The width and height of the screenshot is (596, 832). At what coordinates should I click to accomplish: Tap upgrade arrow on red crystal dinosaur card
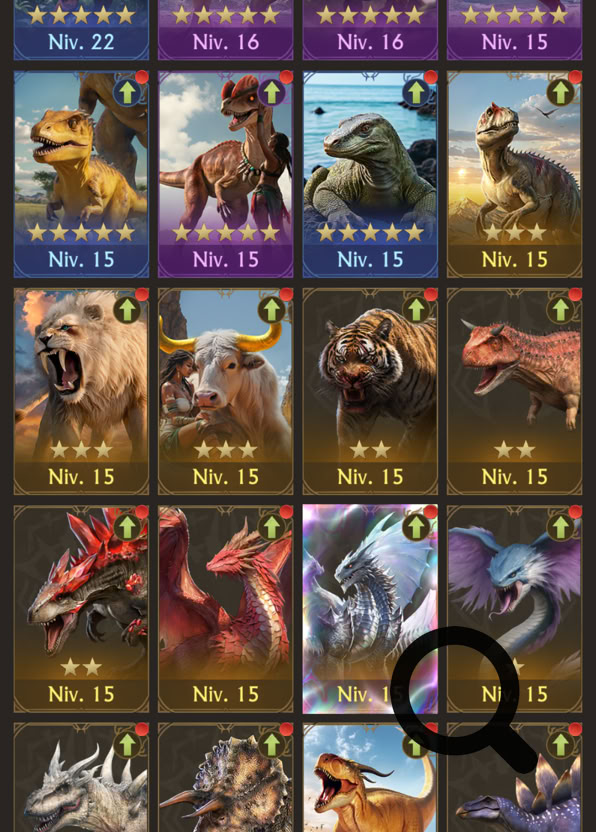pyautogui.click(x=127, y=528)
